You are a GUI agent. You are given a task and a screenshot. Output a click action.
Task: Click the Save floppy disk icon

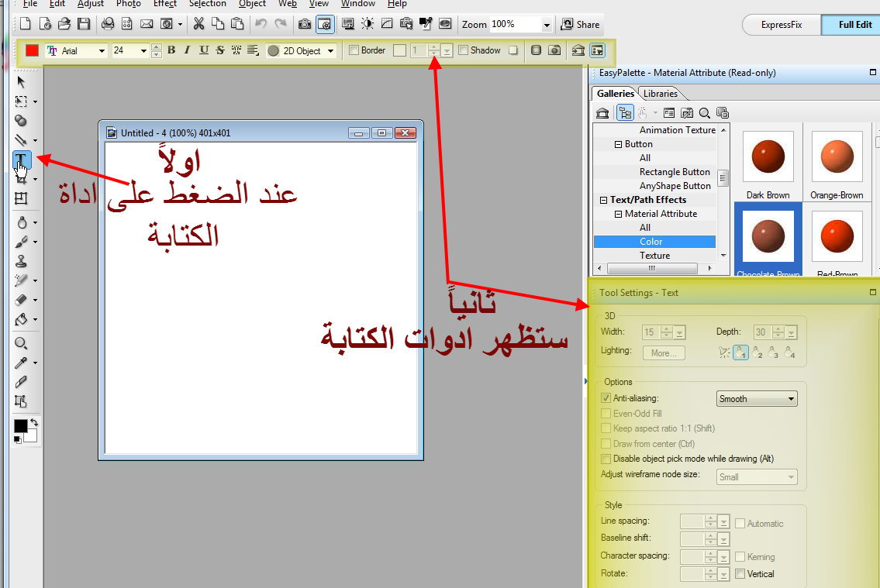coord(84,24)
